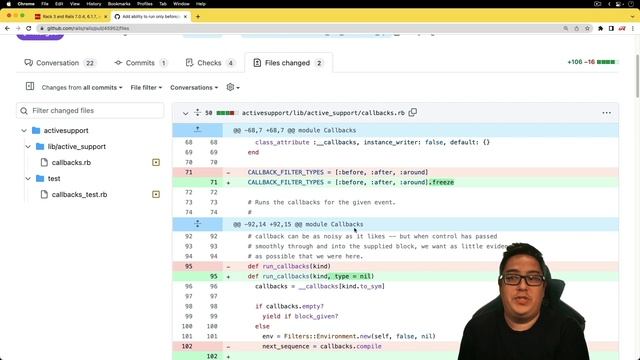Open the Commits tab

(x=140, y=63)
